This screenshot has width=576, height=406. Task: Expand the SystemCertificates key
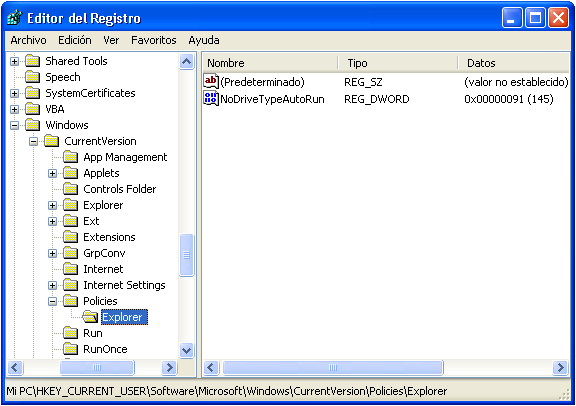tap(14, 93)
